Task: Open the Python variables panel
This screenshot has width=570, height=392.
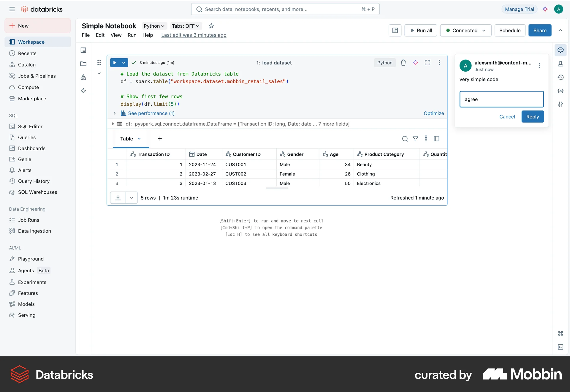Action: pos(561,91)
